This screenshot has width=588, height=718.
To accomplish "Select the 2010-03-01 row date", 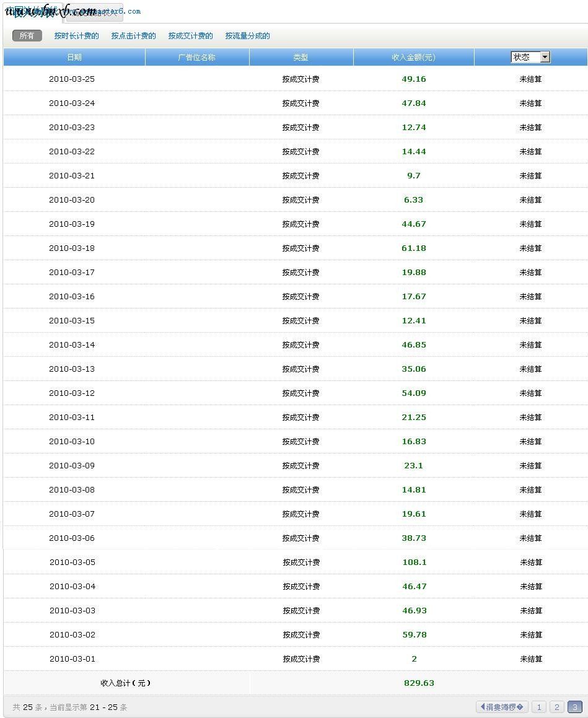I will 72,659.
